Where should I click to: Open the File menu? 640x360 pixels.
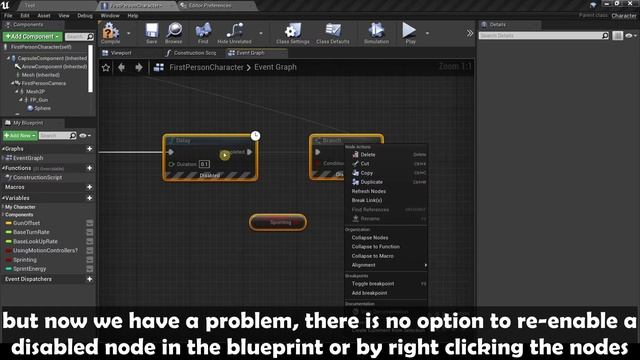coord(8,16)
